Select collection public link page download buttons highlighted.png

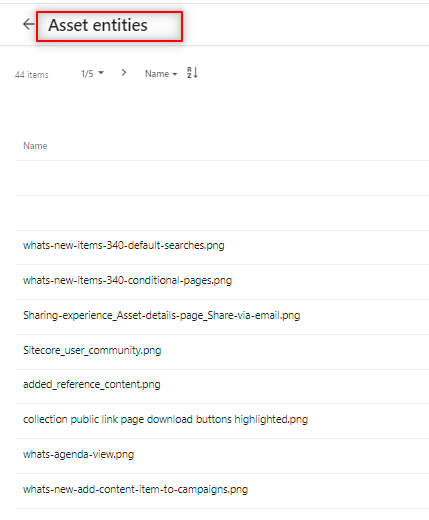165,419
